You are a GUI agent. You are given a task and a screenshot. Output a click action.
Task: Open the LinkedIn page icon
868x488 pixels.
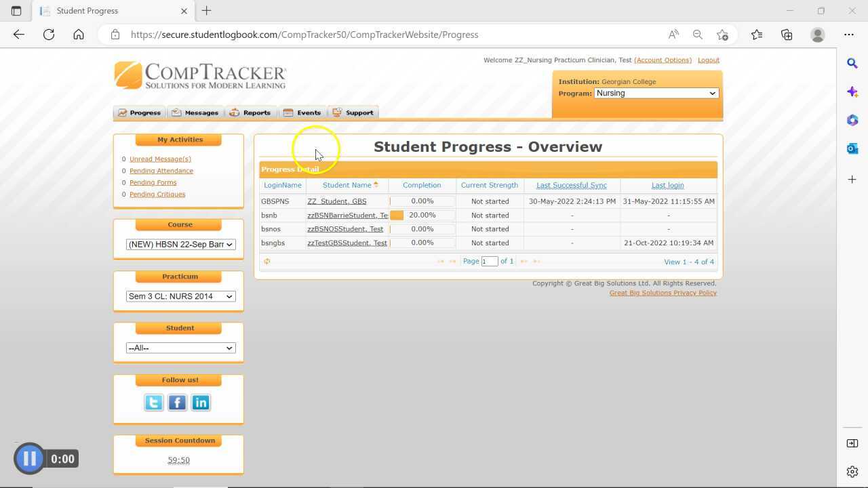(201, 402)
